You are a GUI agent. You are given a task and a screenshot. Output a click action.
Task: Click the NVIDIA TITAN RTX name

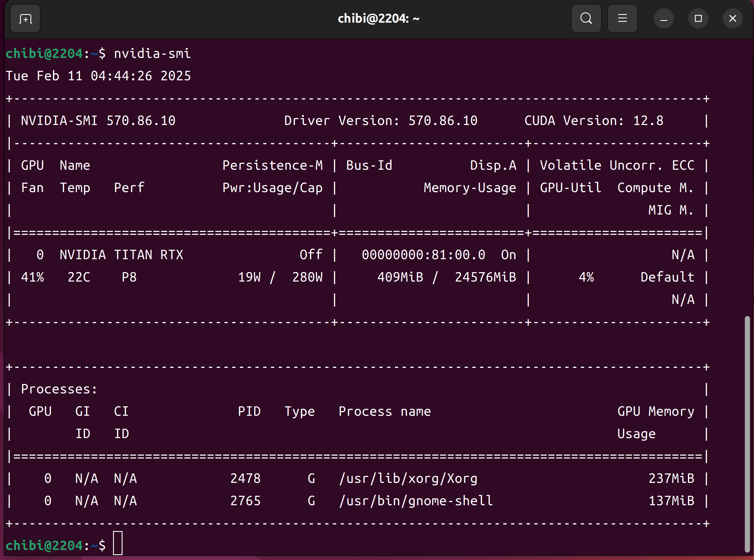(x=121, y=255)
